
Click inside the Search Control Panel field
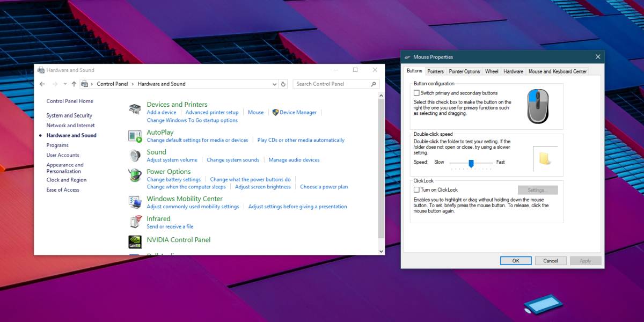pyautogui.click(x=333, y=84)
